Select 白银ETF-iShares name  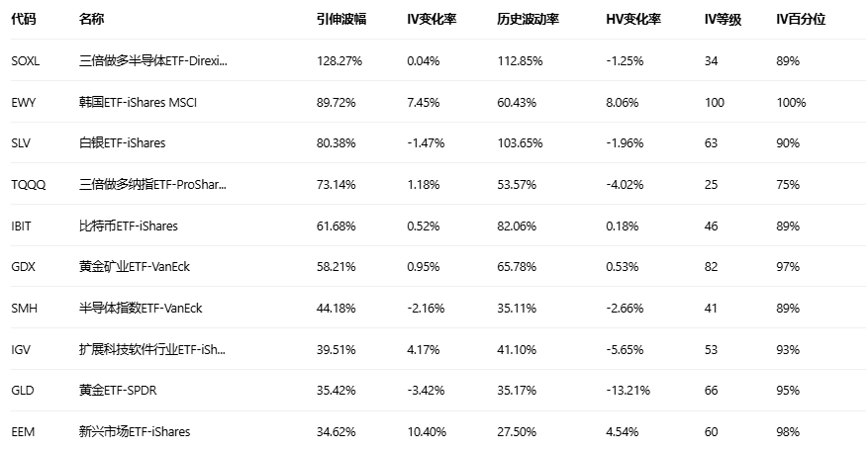[122, 142]
